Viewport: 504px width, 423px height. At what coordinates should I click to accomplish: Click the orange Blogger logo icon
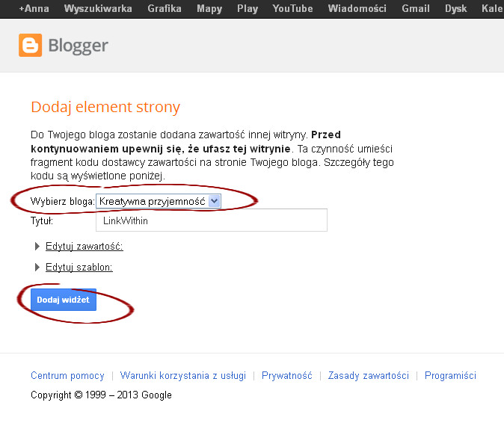[30, 46]
